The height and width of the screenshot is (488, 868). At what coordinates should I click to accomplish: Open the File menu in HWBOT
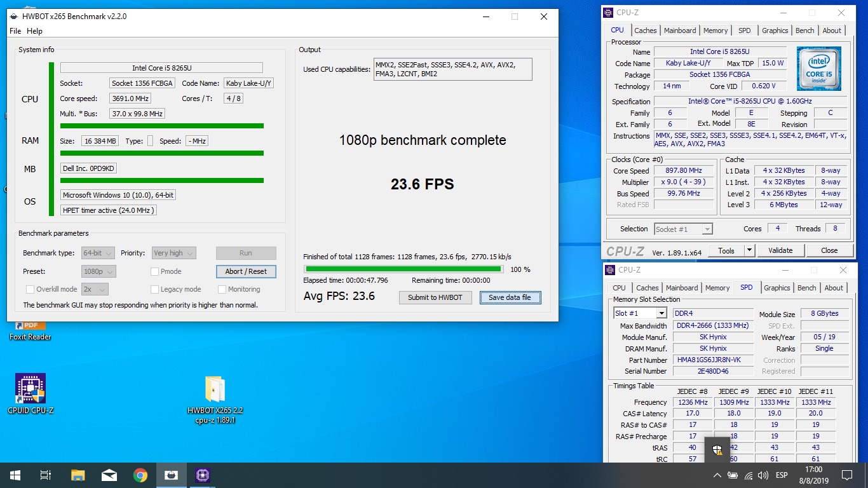[15, 31]
